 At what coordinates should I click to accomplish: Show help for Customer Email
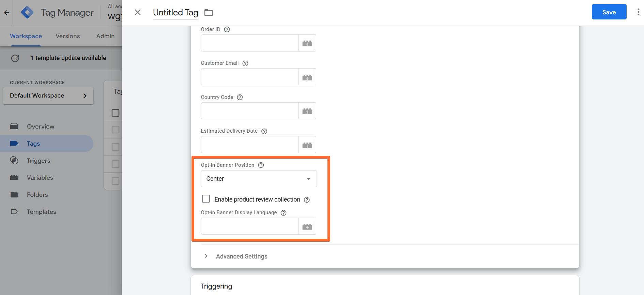245,63
